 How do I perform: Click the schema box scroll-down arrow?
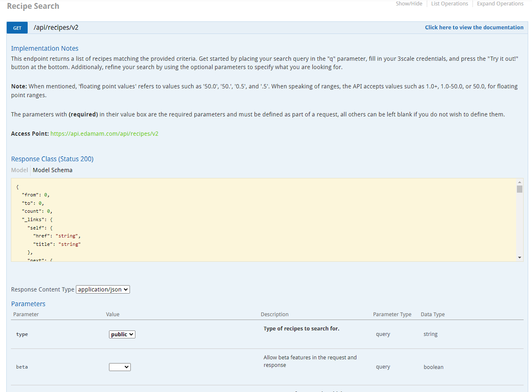(520, 258)
